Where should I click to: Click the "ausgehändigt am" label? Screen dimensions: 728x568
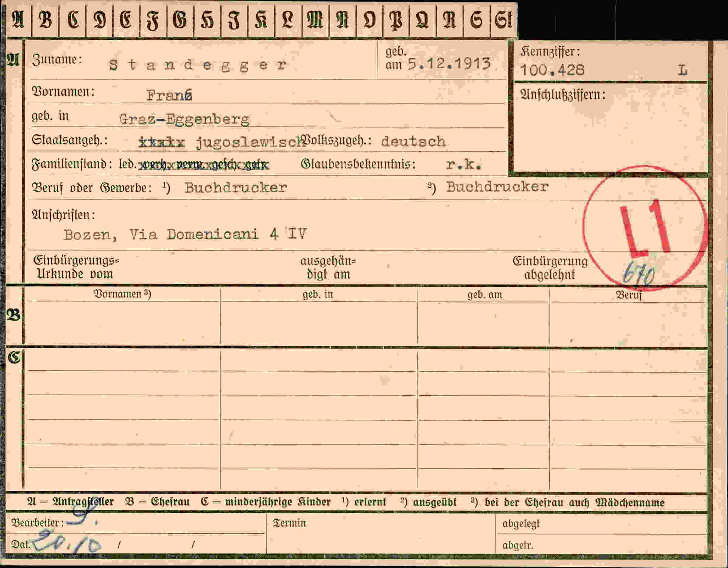(328, 268)
